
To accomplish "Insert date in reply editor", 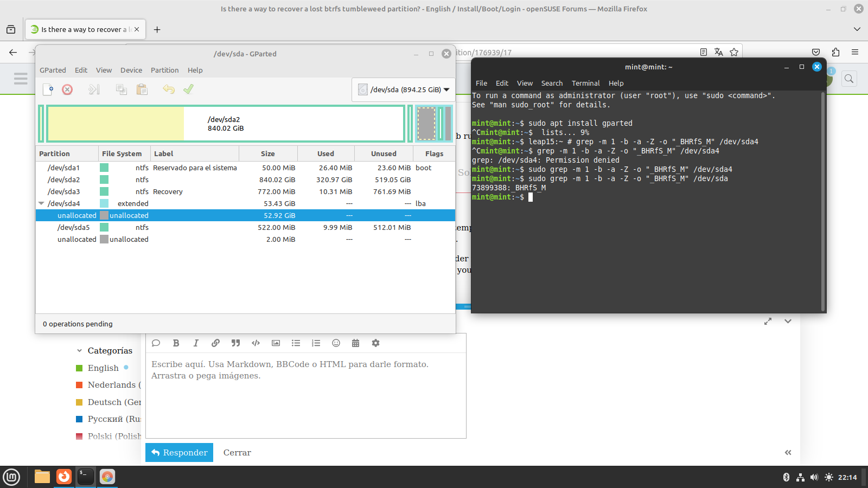I will 355,343.
